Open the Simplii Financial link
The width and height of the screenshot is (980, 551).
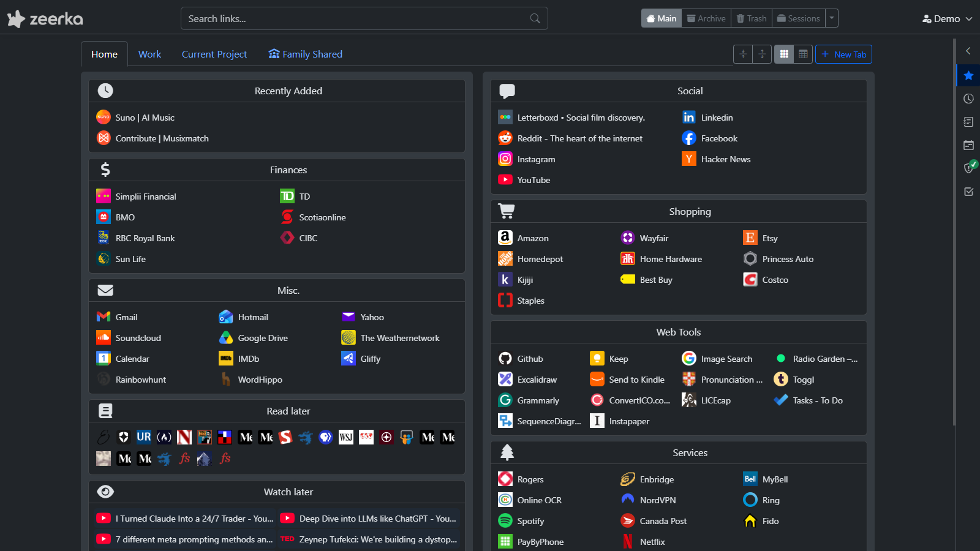click(146, 197)
